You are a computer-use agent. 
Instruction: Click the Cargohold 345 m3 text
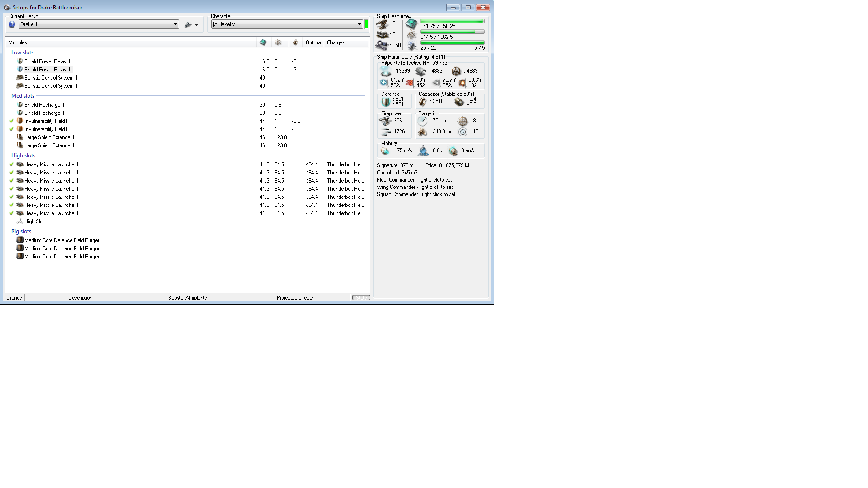pyautogui.click(x=397, y=173)
